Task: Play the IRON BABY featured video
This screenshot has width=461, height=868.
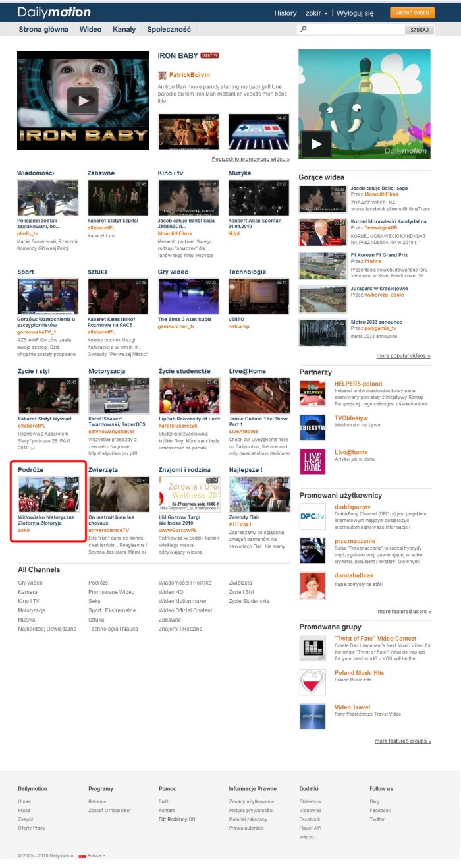Action: click(83, 101)
